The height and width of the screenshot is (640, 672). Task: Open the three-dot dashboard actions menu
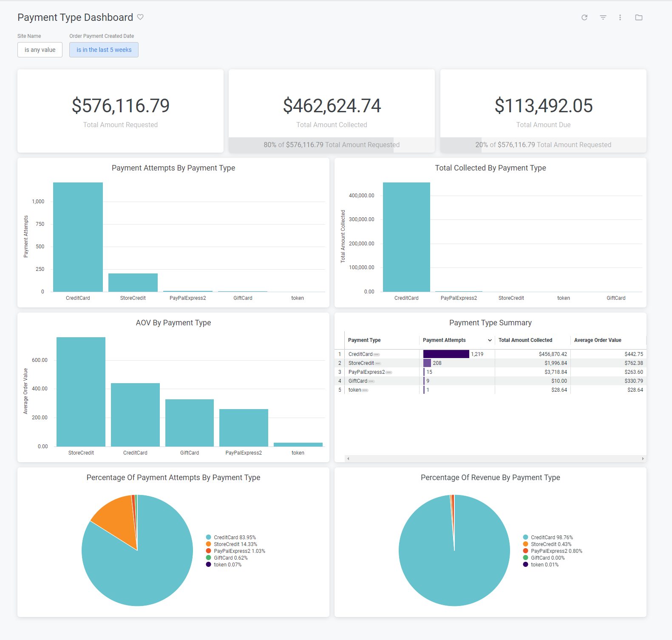(620, 17)
